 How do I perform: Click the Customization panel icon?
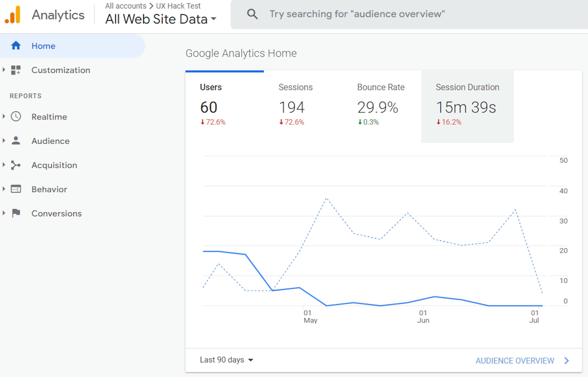17,70
